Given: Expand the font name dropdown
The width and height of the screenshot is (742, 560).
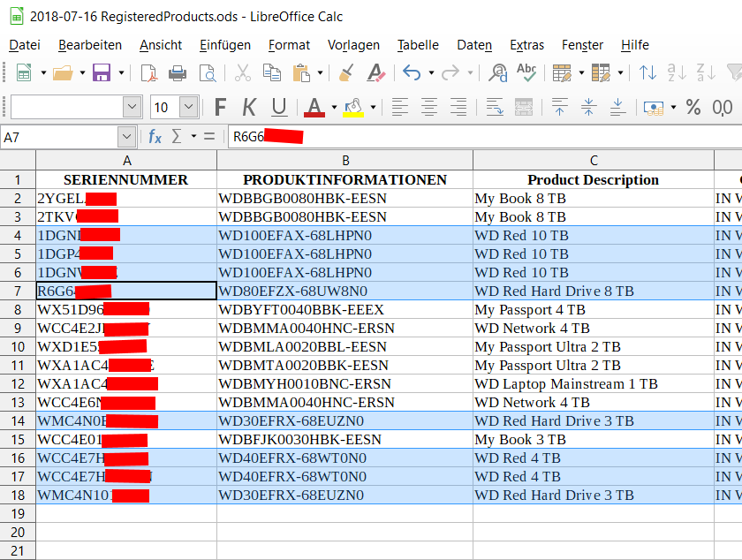Looking at the screenshot, I should pos(132,108).
